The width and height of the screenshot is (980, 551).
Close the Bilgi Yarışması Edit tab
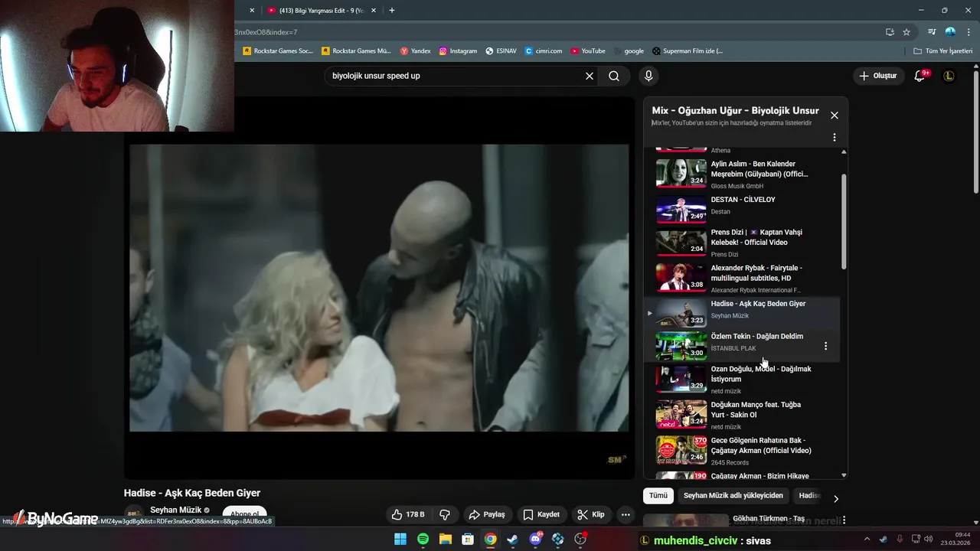click(373, 11)
